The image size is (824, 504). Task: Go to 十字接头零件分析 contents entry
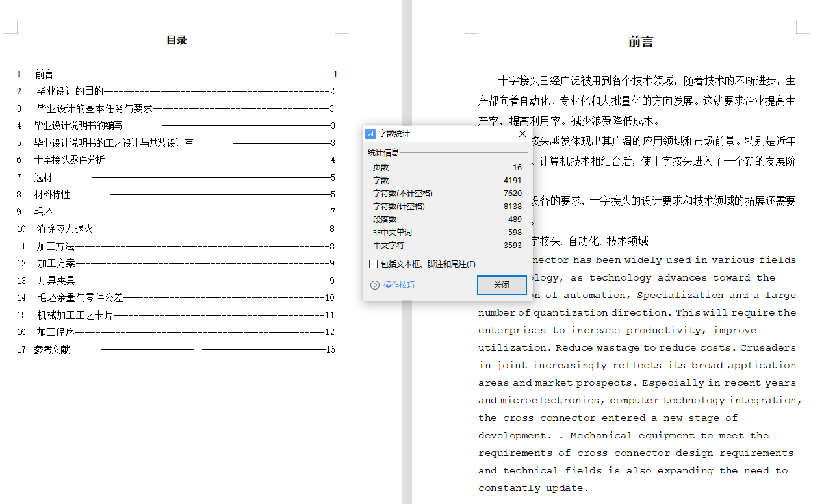click(70, 160)
